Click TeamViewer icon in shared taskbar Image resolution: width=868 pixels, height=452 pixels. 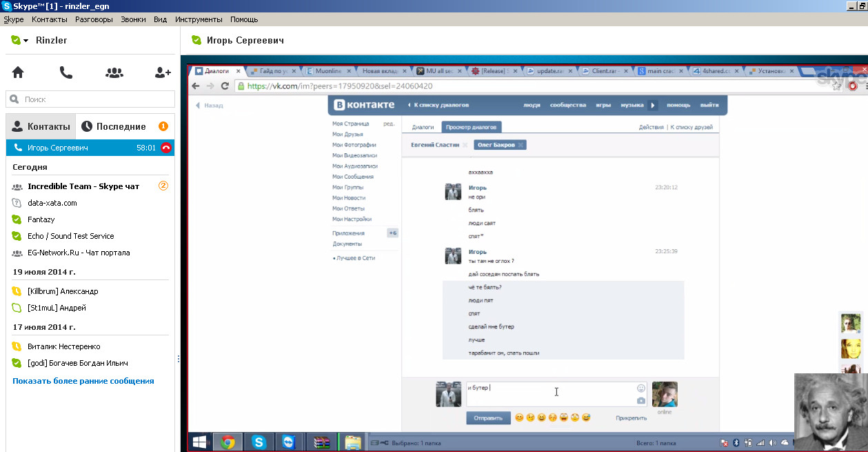pos(288,442)
